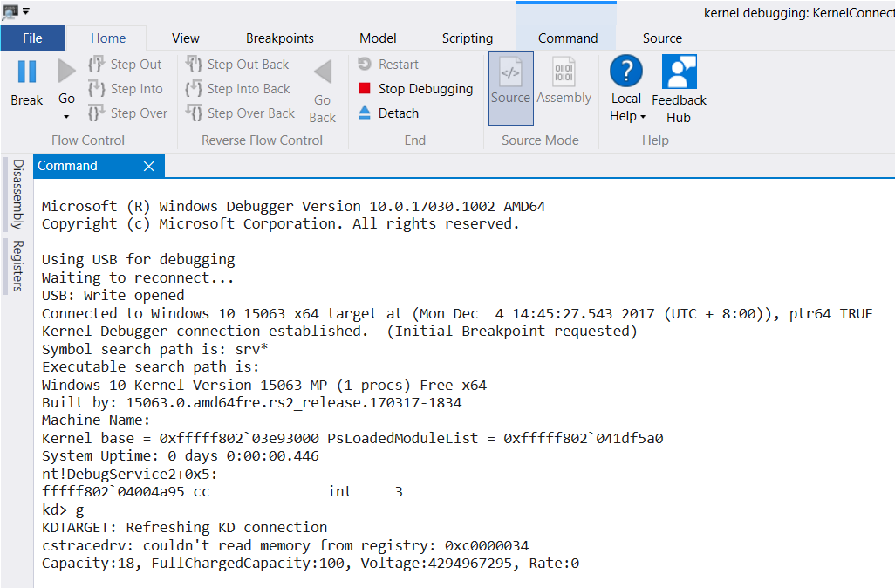The height and width of the screenshot is (588, 895).
Task: Close the Command window tab
Action: (x=149, y=166)
